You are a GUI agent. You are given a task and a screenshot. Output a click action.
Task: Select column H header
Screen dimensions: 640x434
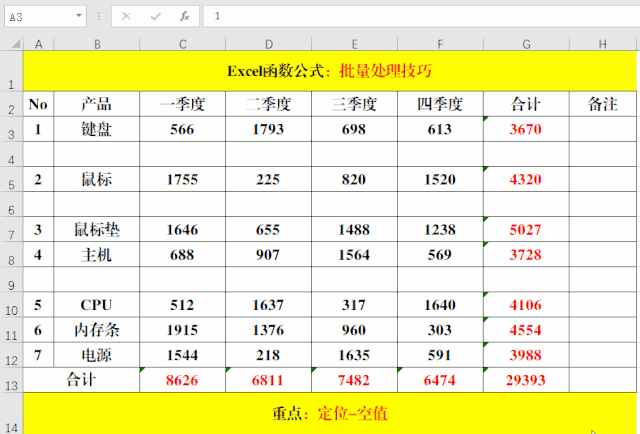coord(602,43)
